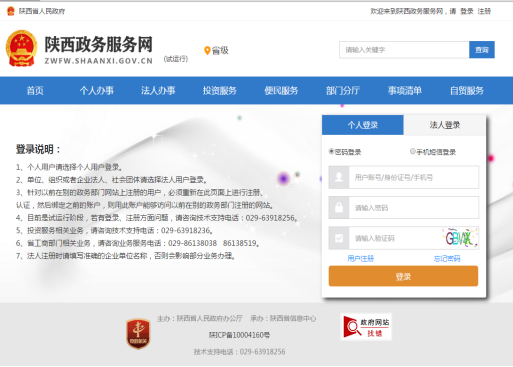Select the 密码登录 radio button
The width and height of the screenshot is (513, 367).
[x=331, y=151]
